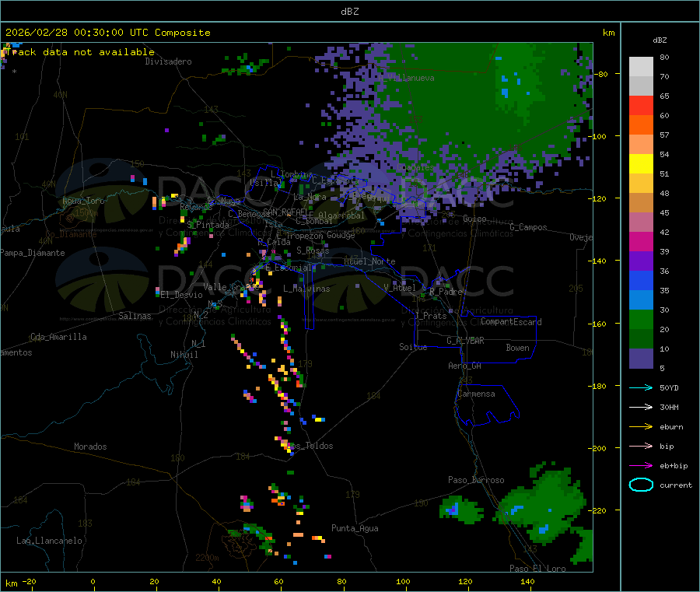The width and height of the screenshot is (700, 592).
Task: Click the 'Lag.Llancanelo' map label
Action: point(49,541)
